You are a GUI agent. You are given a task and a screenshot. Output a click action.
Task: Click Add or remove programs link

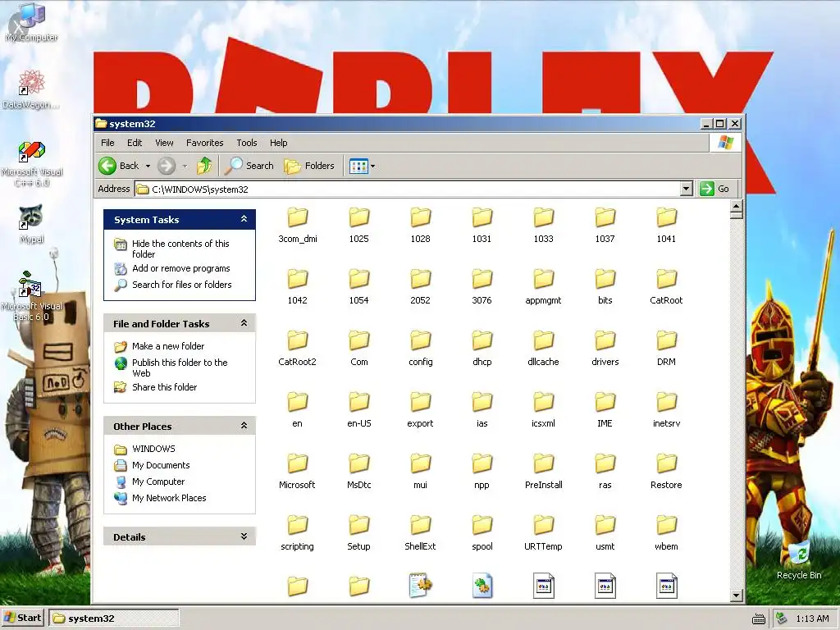(x=181, y=268)
